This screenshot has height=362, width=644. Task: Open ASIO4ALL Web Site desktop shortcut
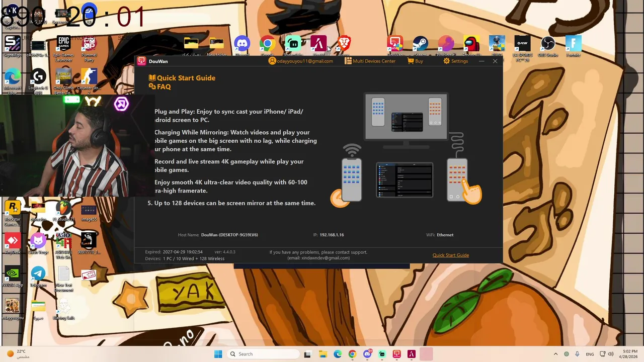point(63,246)
